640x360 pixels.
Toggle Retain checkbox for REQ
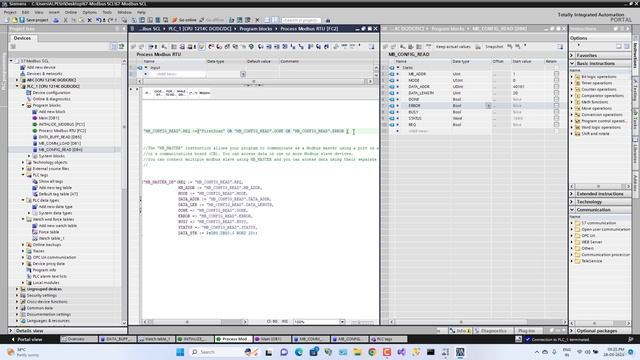556,124
